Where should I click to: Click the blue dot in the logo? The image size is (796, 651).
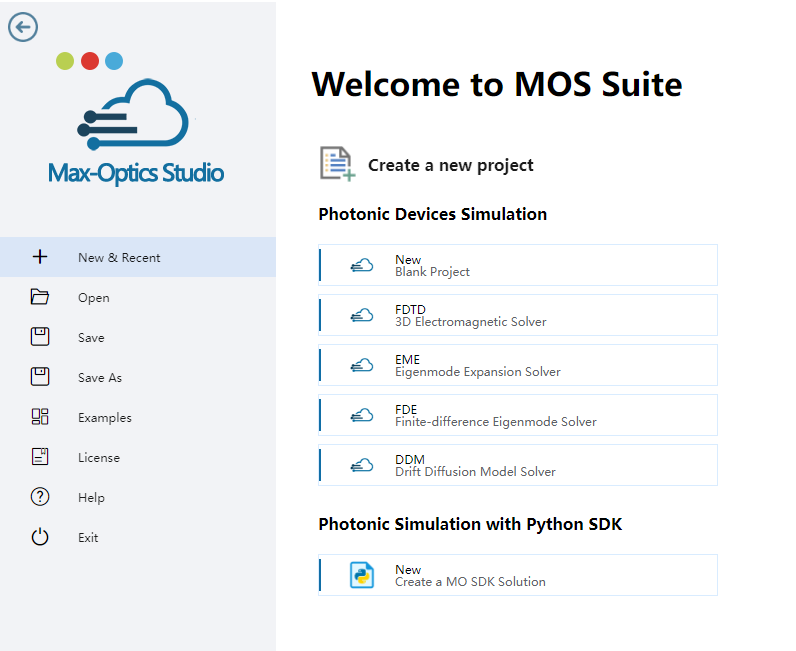[x=114, y=61]
